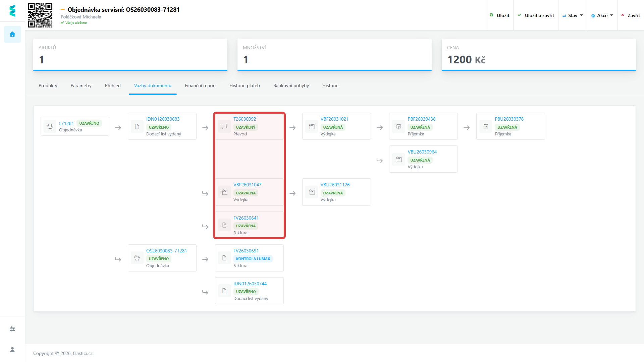The width and height of the screenshot is (644, 362).
Task: Open the VBU26031126 link
Action: [x=335, y=185]
